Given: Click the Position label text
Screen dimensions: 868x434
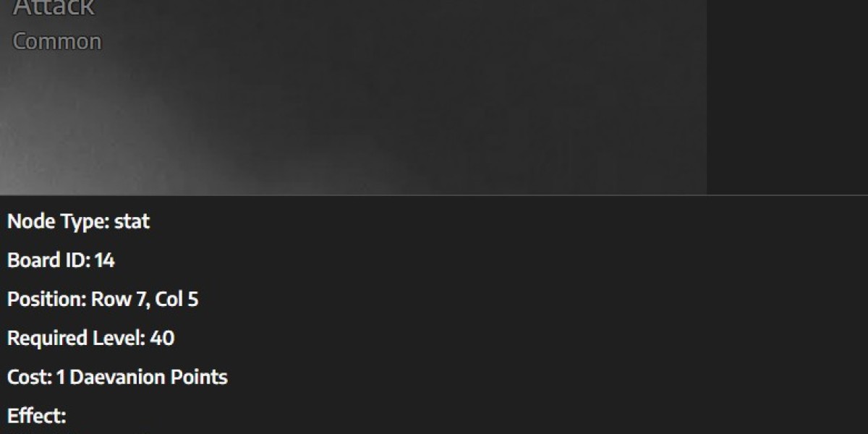Looking at the screenshot, I should point(46,299).
